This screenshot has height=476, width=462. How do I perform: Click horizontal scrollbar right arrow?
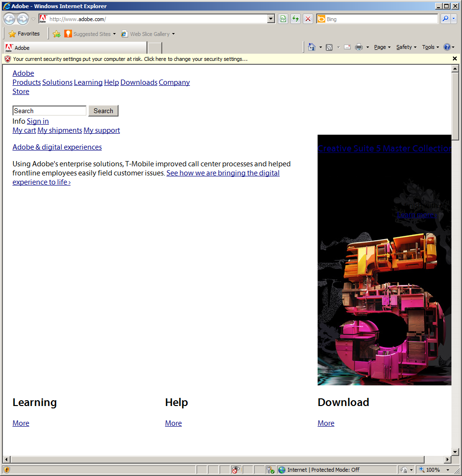[448, 459]
